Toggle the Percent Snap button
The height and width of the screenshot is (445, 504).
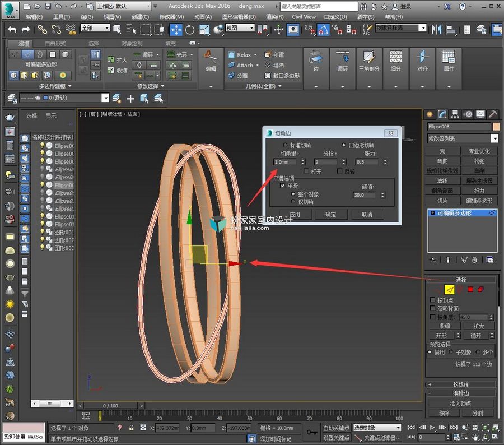337,30
